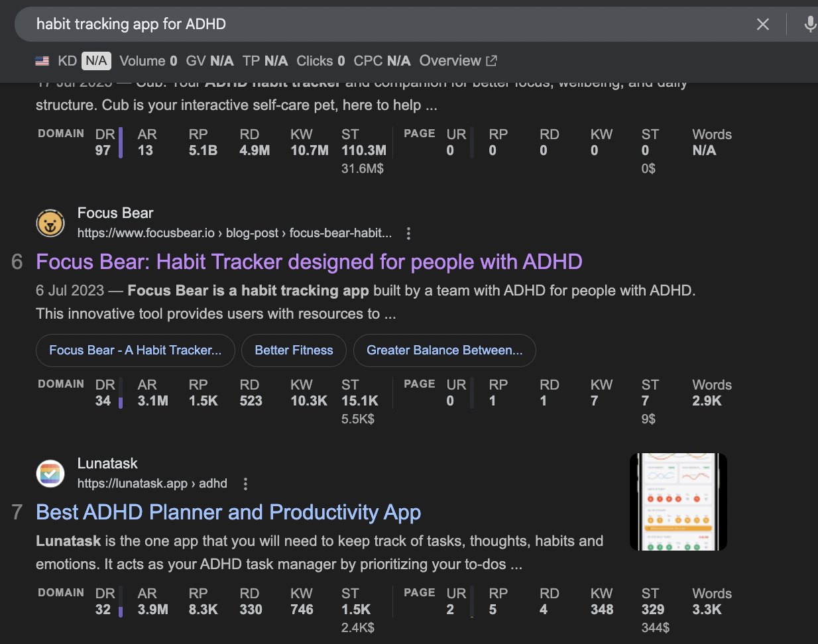Open the external link icon beside Overview
Image resolution: width=818 pixels, height=644 pixels.
[491, 61]
